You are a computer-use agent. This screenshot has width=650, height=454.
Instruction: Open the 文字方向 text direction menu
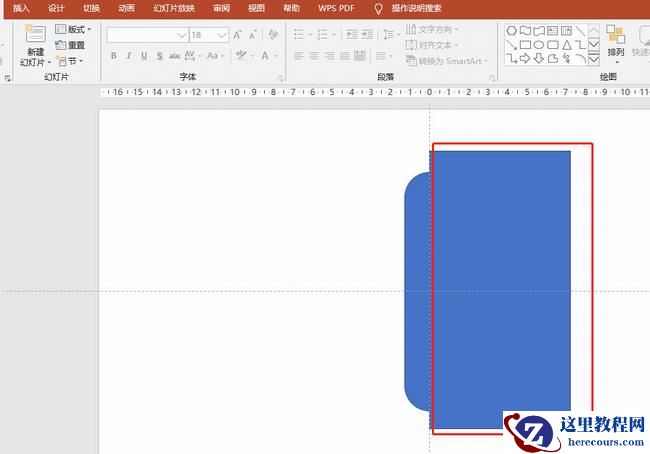coord(432,29)
